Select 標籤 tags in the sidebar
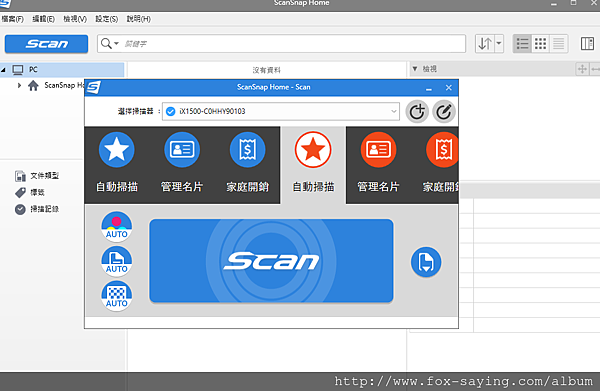 (30, 192)
